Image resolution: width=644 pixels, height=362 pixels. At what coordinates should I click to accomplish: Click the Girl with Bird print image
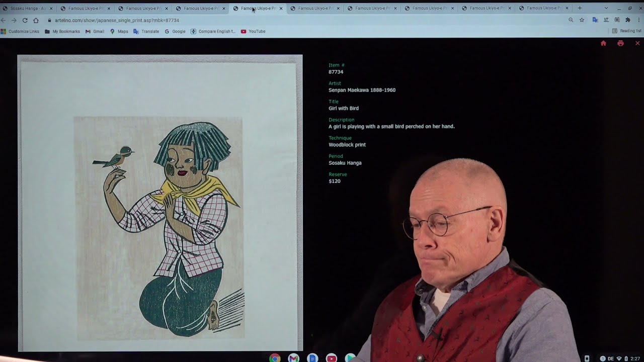[160, 203]
